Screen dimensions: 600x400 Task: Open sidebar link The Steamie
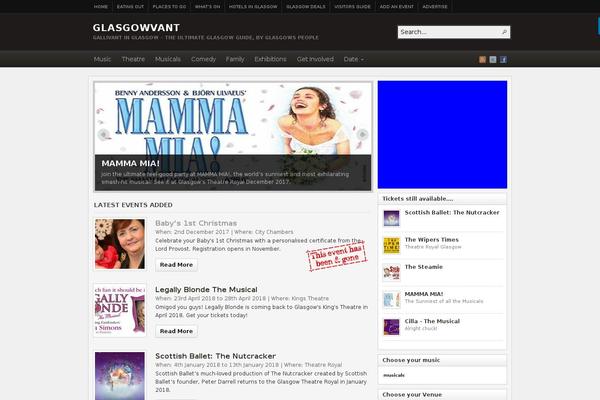[x=424, y=267]
